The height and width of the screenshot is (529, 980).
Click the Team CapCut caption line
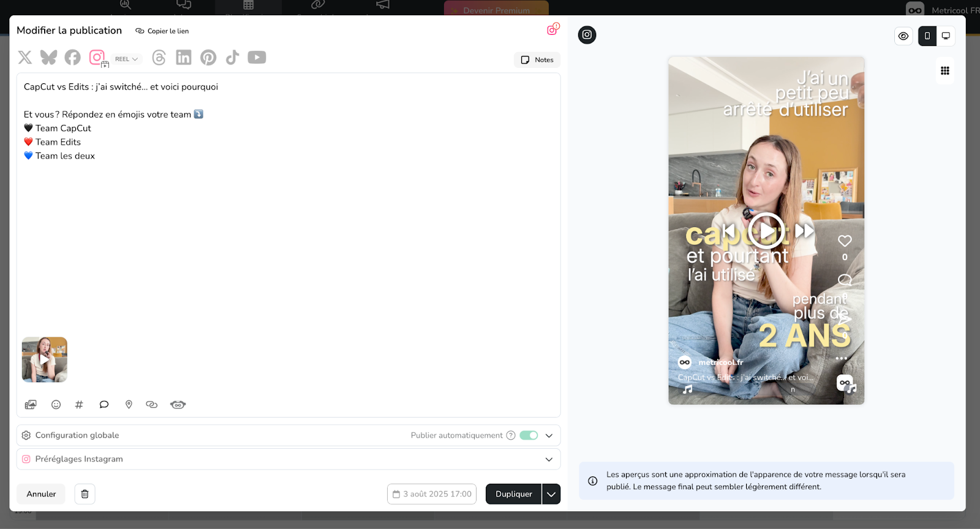tap(58, 129)
